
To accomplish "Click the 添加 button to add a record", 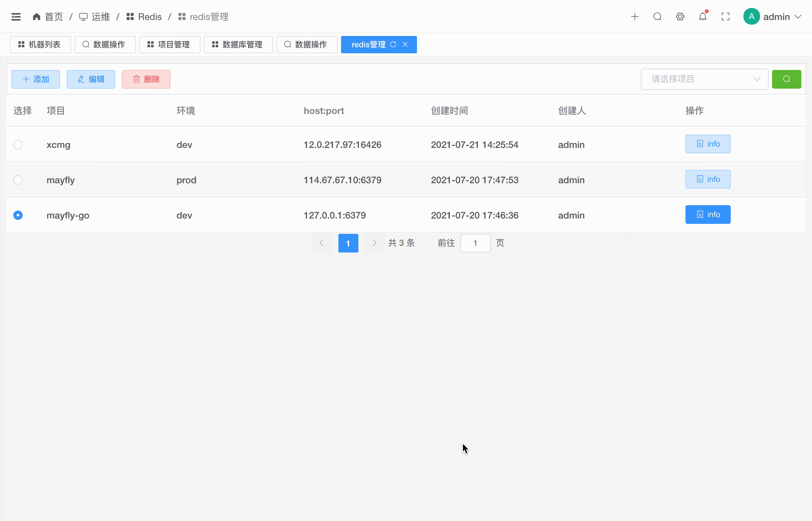I will pos(36,79).
